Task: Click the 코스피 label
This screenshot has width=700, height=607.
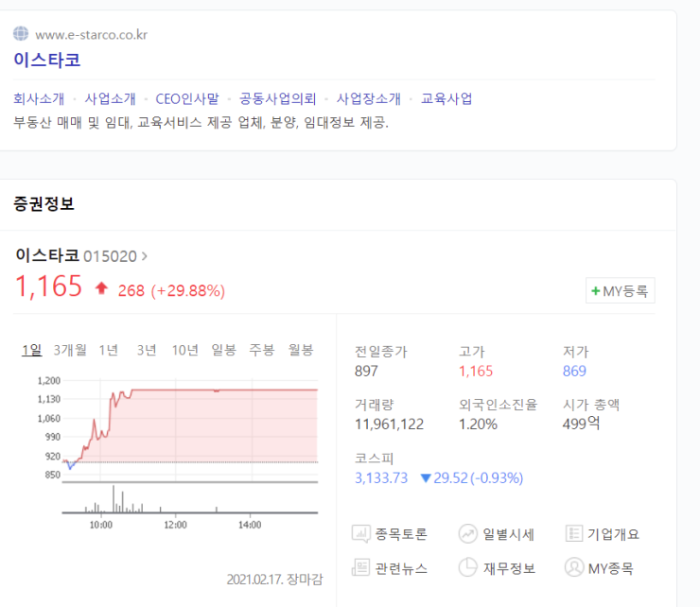Action: tap(374, 459)
